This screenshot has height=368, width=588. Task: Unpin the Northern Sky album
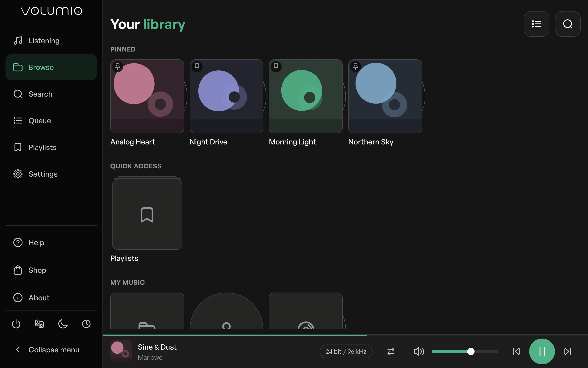click(356, 66)
